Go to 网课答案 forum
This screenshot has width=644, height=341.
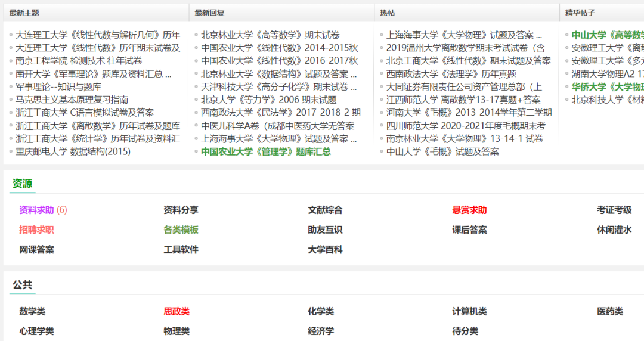pos(36,249)
